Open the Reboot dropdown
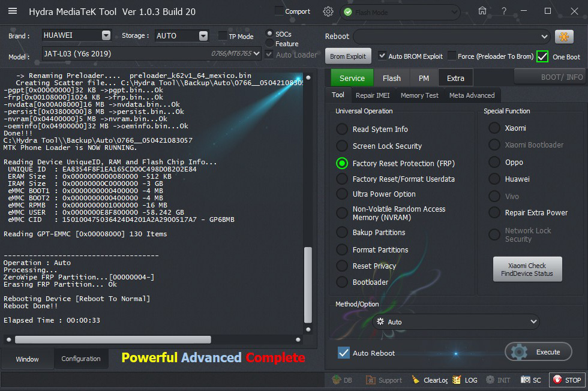The width and height of the screenshot is (588, 391). [x=451, y=37]
